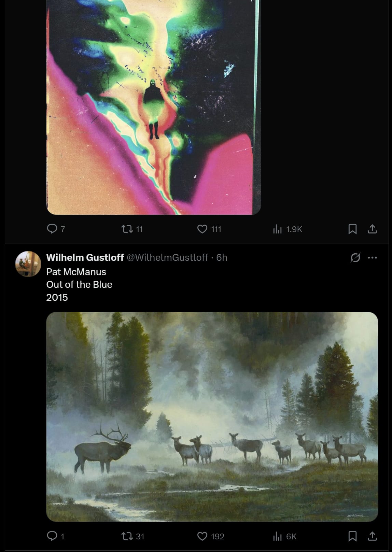The height and width of the screenshot is (552, 392).
Task: Open the elk painting image
Action: click(x=212, y=416)
